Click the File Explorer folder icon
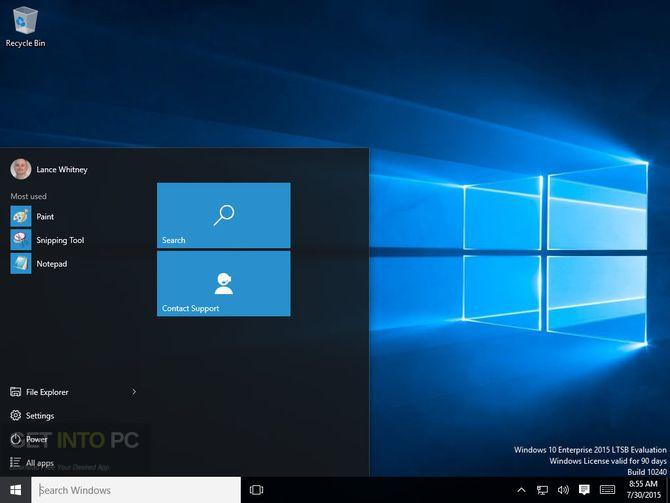Viewport: 670px width, 503px height. 15,391
